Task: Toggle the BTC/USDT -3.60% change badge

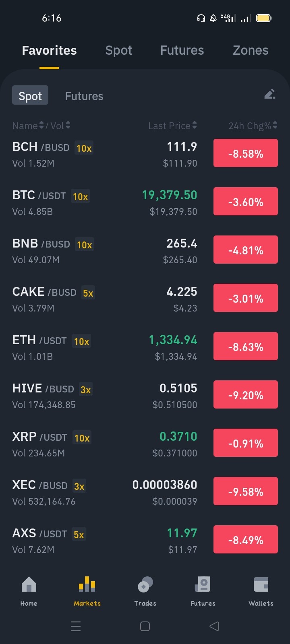Action: 246,202
